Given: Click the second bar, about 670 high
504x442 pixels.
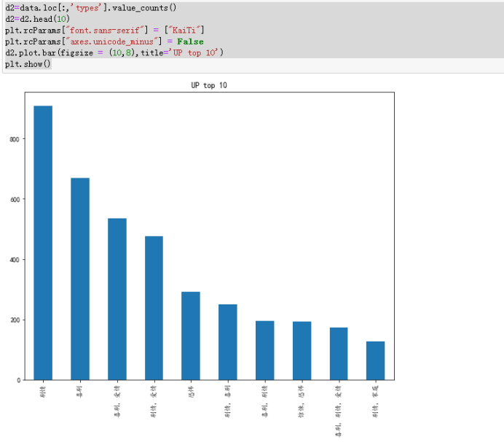Looking at the screenshot, I should coord(80,279).
